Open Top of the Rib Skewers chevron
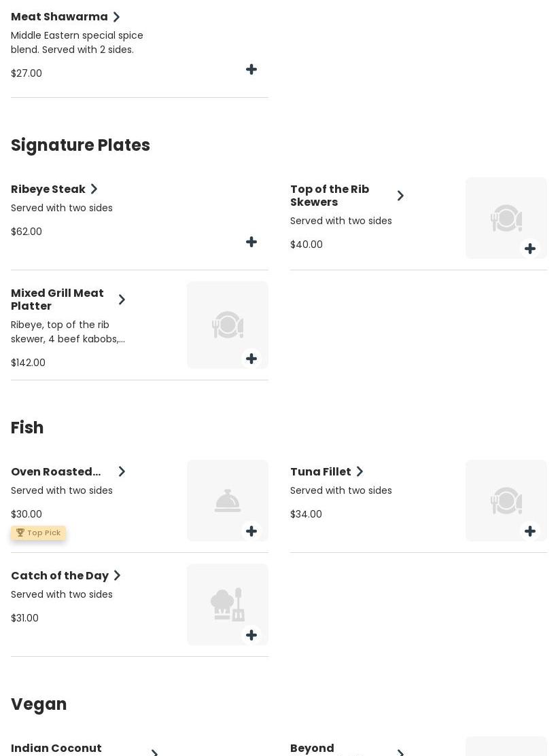Image resolution: width=558 pixels, height=756 pixels. 400,196
